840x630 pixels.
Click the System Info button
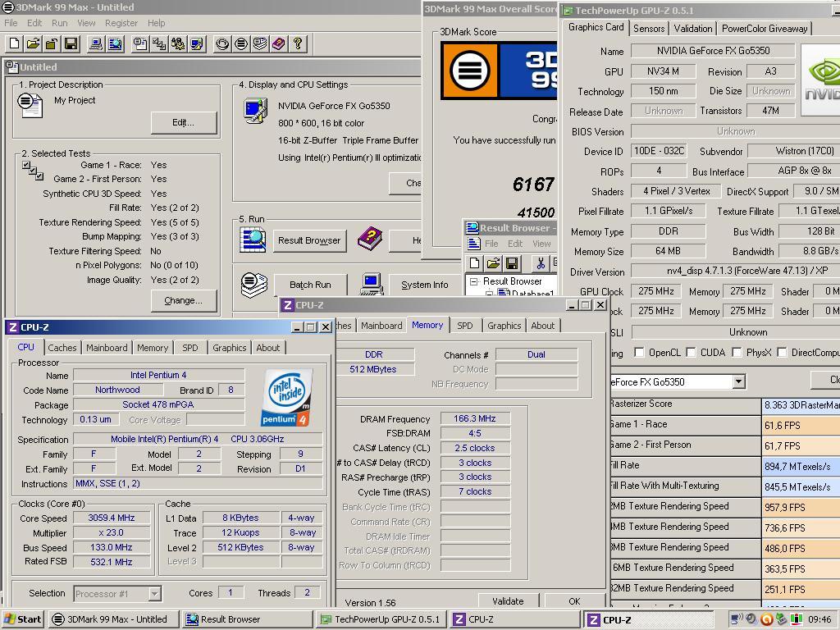click(425, 285)
